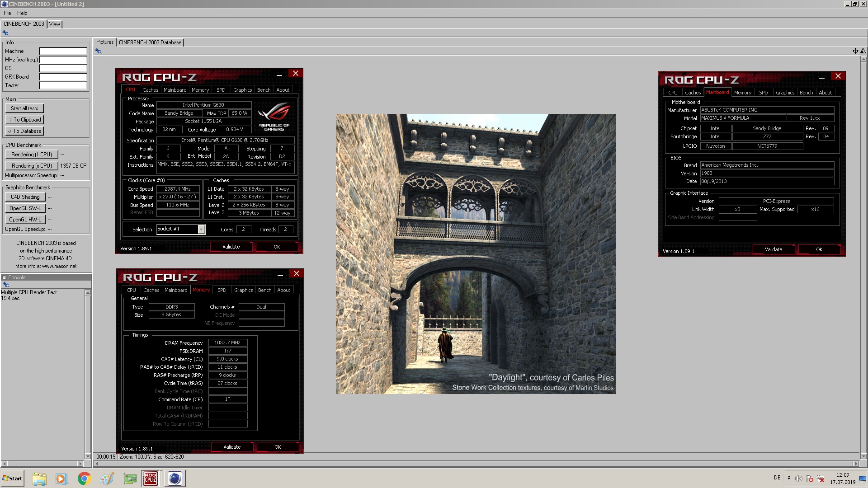Screen dimensions: 868x488
Task: Click Start all tests button
Action: [24, 108]
